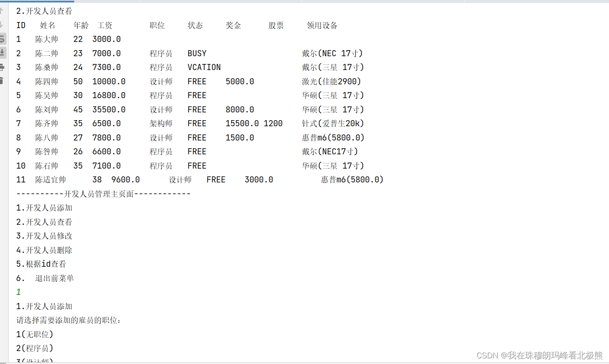Select the name 陈四帅
609x364 pixels.
tap(47, 81)
